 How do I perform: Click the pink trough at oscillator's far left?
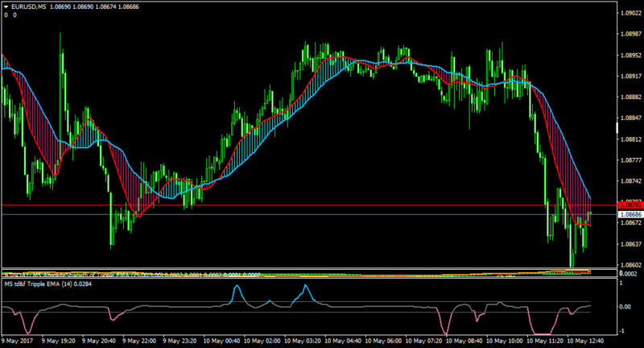[x=28, y=332]
